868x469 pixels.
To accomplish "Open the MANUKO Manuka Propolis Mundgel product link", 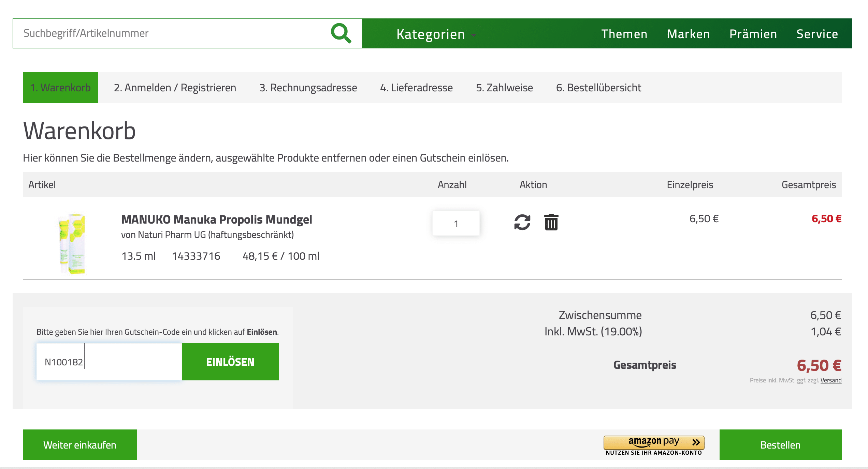I will (217, 220).
